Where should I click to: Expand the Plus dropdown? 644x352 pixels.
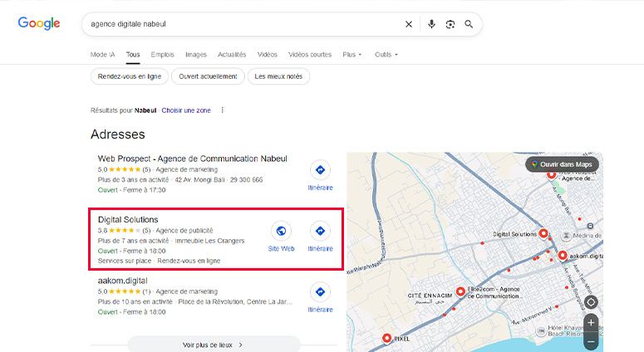352,55
